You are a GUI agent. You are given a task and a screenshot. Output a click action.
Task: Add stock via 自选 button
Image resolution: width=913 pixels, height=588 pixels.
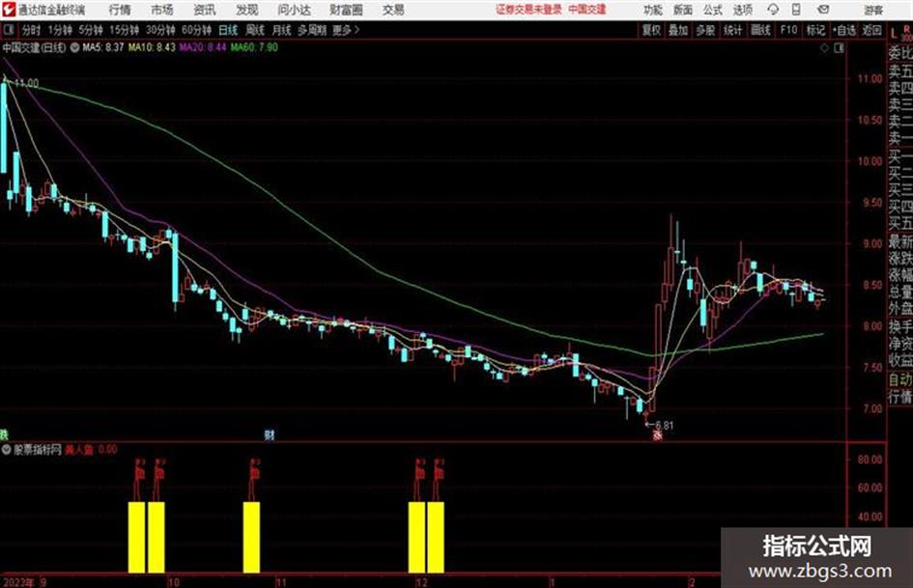click(x=843, y=30)
